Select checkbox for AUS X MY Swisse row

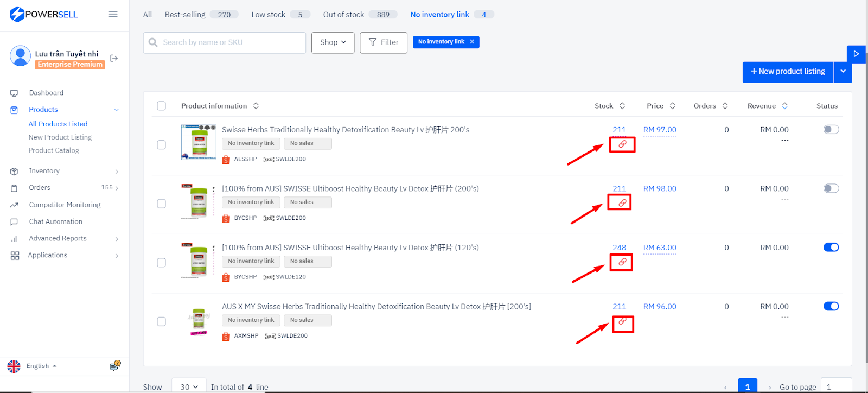[x=161, y=321]
